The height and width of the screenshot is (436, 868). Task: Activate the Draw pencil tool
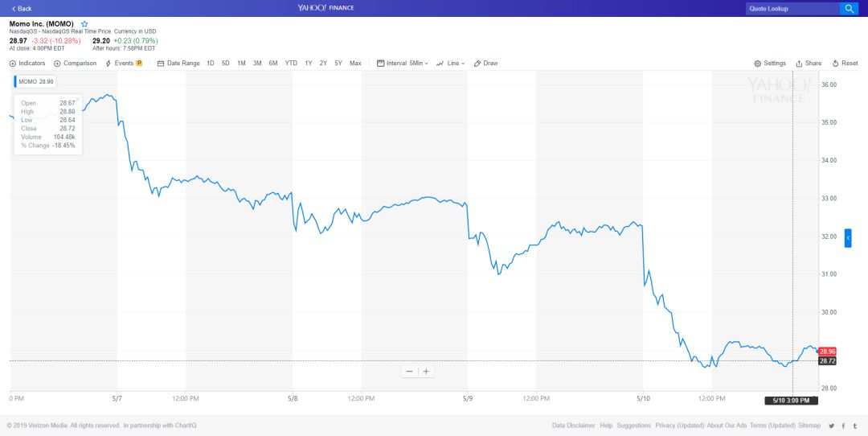pyautogui.click(x=486, y=64)
